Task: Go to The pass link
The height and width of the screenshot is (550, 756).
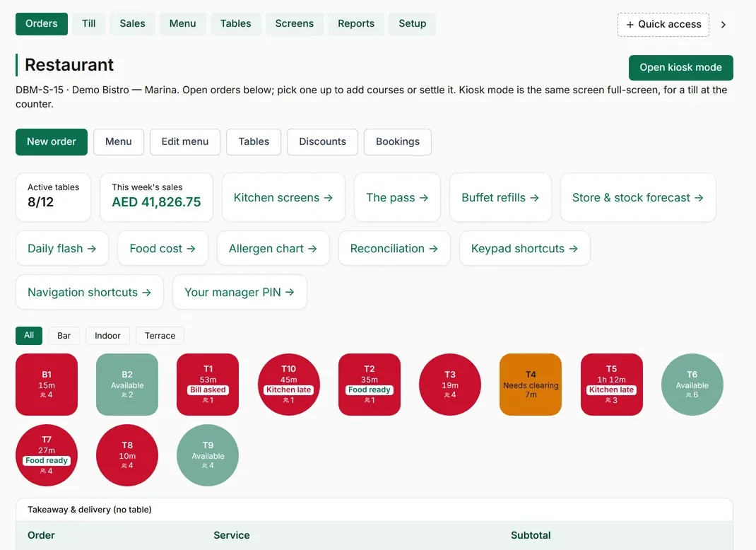Action: click(397, 197)
